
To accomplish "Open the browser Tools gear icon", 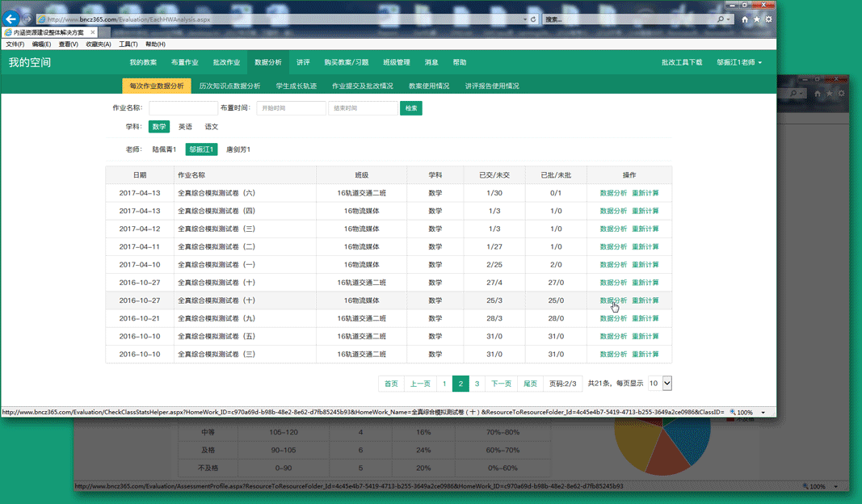I will 768,19.
